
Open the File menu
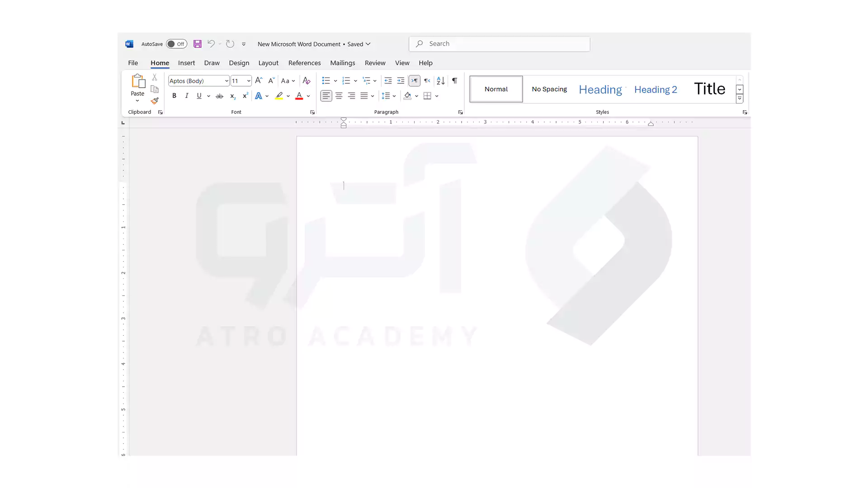(x=133, y=63)
